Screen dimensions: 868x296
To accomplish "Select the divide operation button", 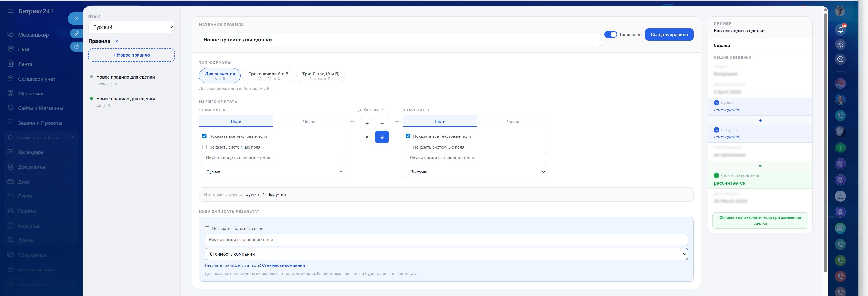I will coord(382,137).
